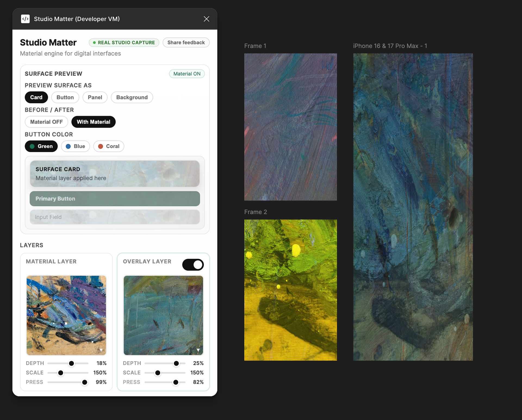Click the developer code icon in title bar
The height and width of the screenshot is (420, 522).
(x=25, y=19)
